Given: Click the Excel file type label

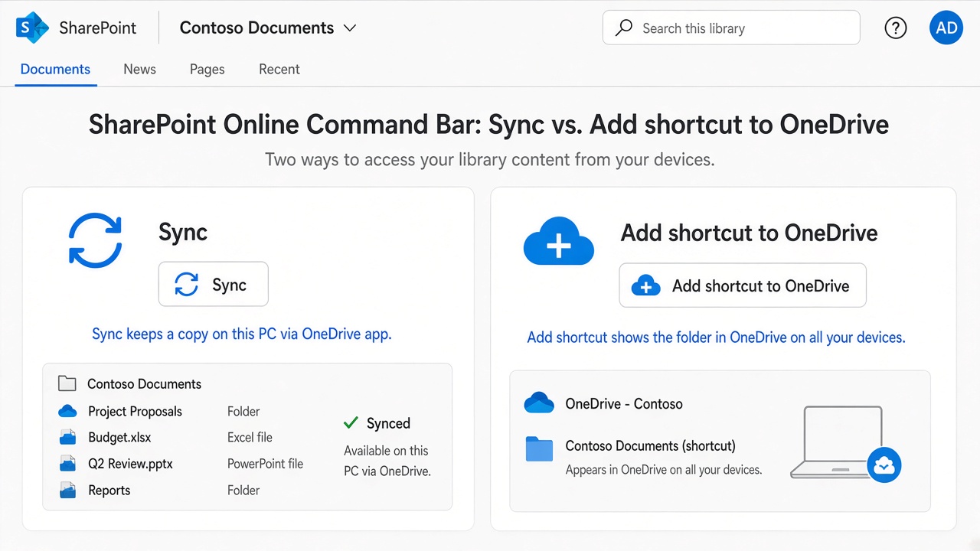Looking at the screenshot, I should (250, 438).
